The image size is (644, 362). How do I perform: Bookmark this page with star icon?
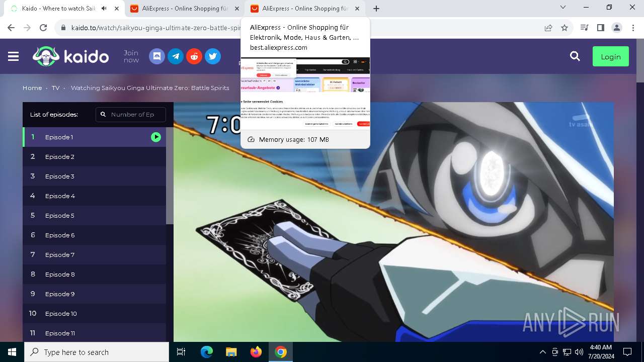tap(565, 28)
